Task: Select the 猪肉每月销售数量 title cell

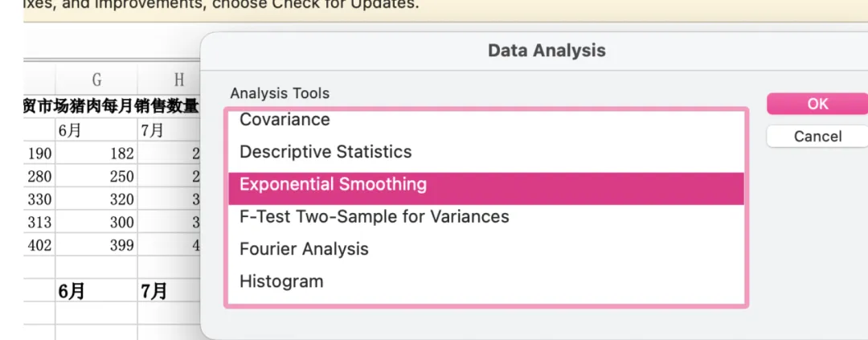Action: pos(113,107)
